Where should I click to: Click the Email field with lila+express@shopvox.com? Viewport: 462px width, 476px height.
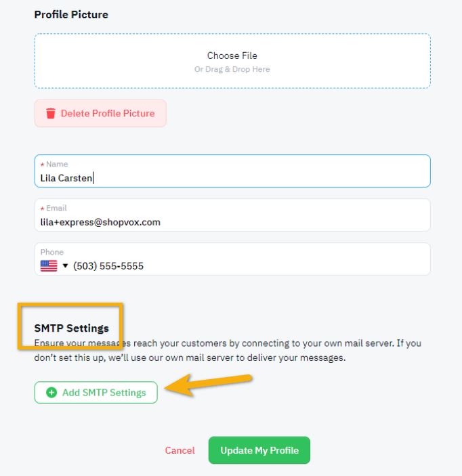[x=232, y=215]
